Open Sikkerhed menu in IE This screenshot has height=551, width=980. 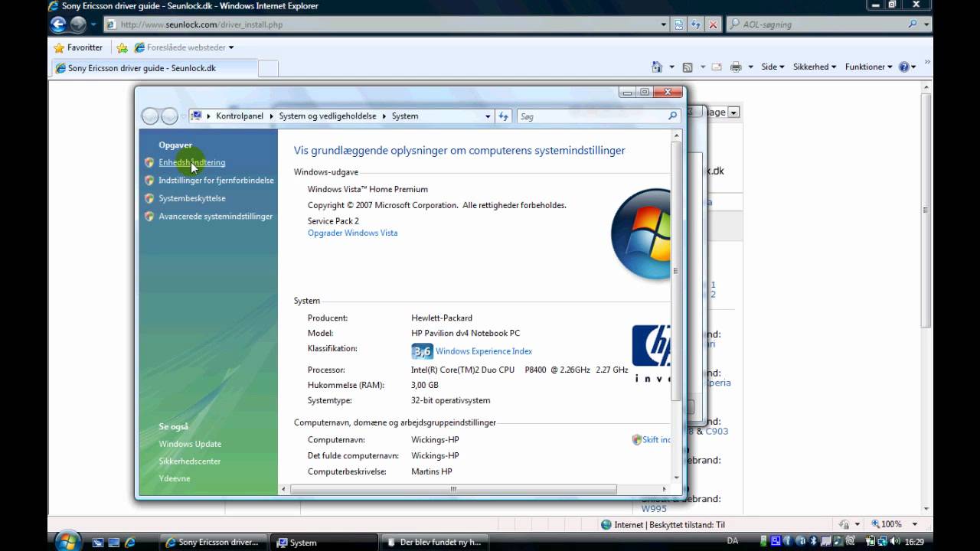(815, 67)
